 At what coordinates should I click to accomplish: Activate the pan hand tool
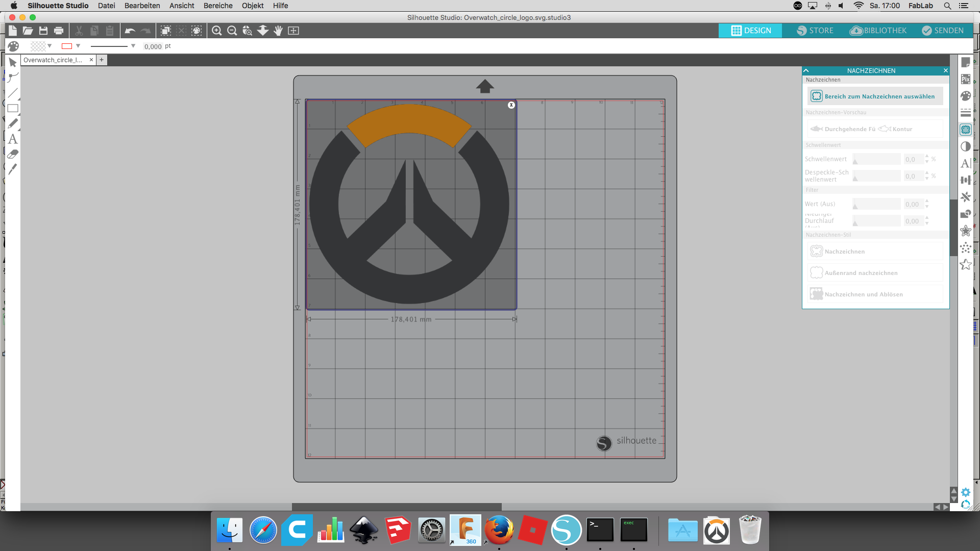[278, 31]
